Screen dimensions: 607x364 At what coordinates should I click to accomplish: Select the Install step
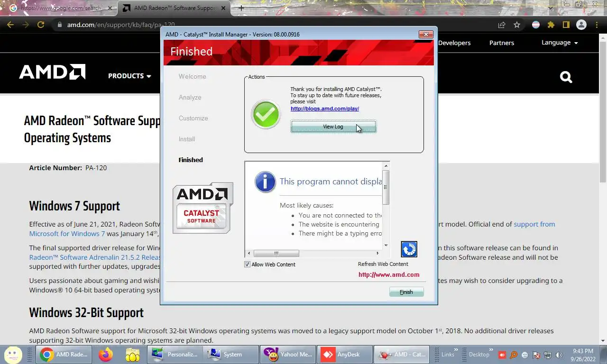186,139
